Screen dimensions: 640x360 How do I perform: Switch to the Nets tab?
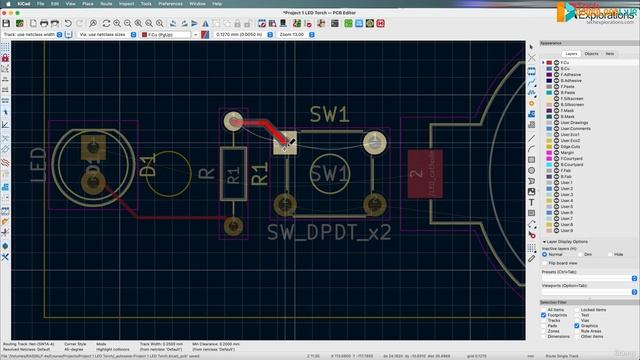tap(609, 54)
